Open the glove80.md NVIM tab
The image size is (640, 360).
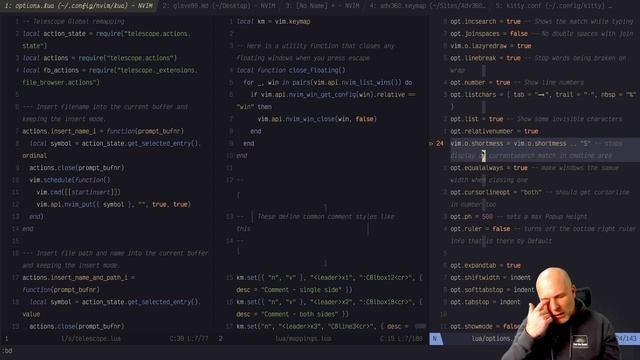coord(218,6)
